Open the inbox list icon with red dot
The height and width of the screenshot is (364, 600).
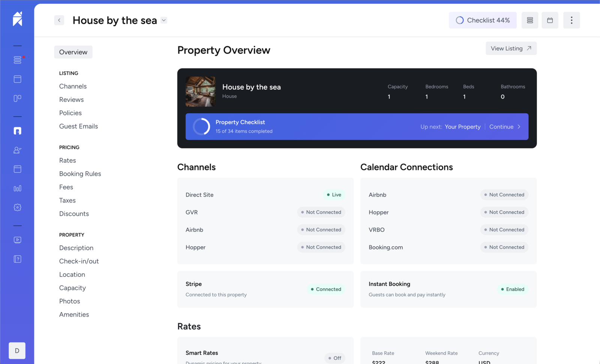coord(18,60)
